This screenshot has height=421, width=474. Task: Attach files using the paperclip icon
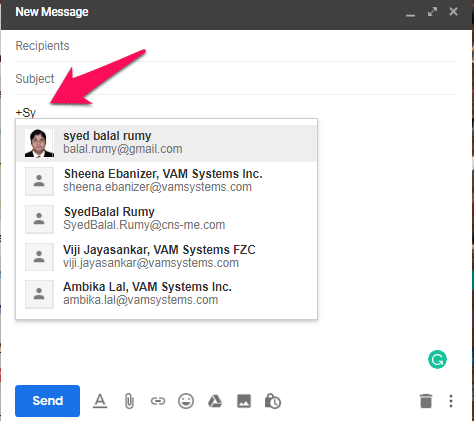pos(129,401)
